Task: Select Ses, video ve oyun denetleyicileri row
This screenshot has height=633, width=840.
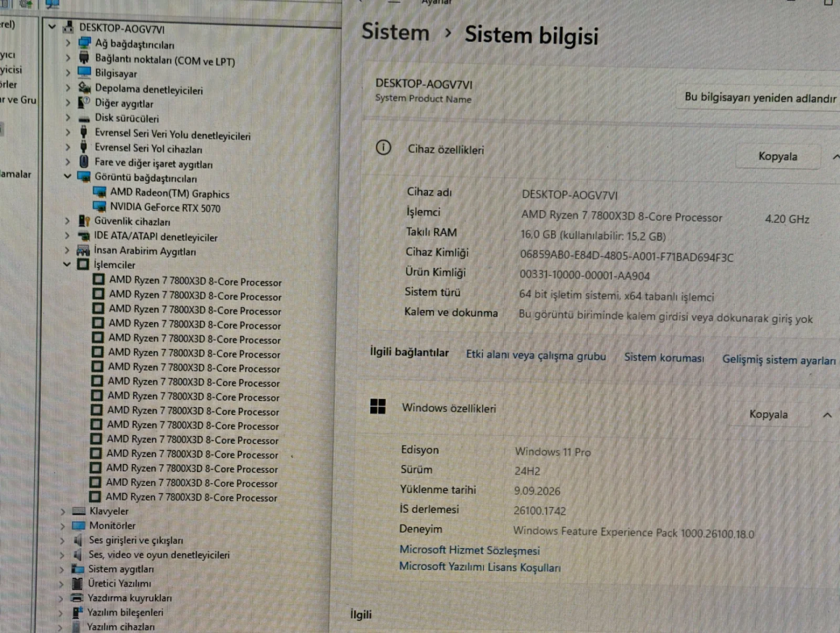Action: pyautogui.click(x=159, y=554)
